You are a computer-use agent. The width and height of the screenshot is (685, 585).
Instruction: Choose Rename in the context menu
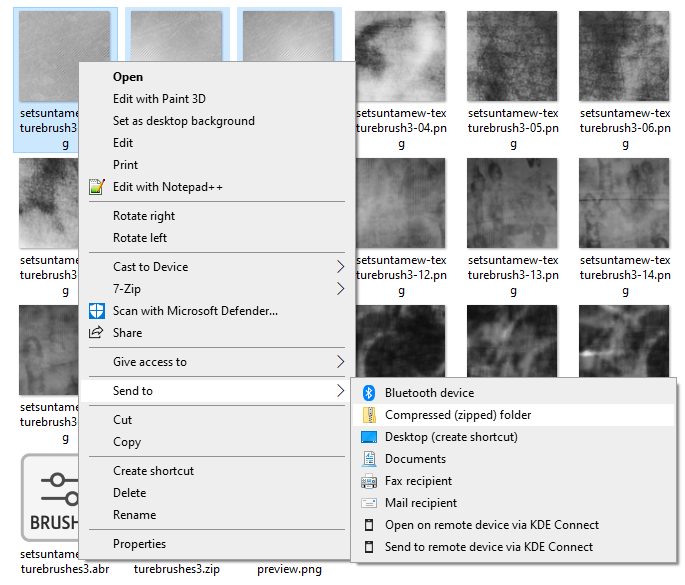coord(134,515)
